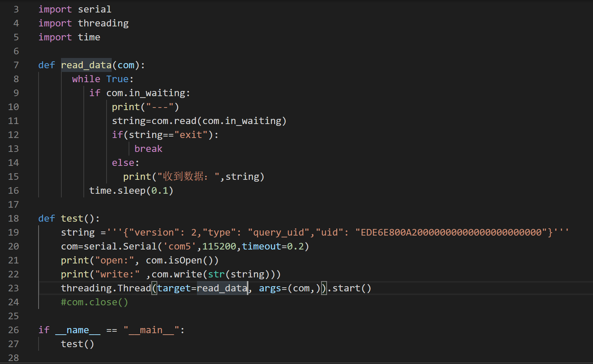593x364 pixels.
Task: Click 'isOpen' method call on line 21
Action: (x=185, y=260)
